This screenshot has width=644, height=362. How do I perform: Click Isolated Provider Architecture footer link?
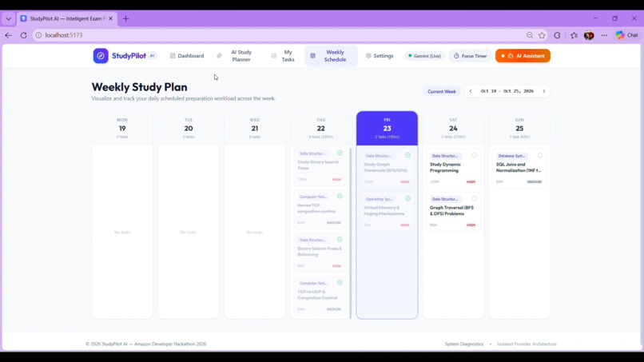527,344
